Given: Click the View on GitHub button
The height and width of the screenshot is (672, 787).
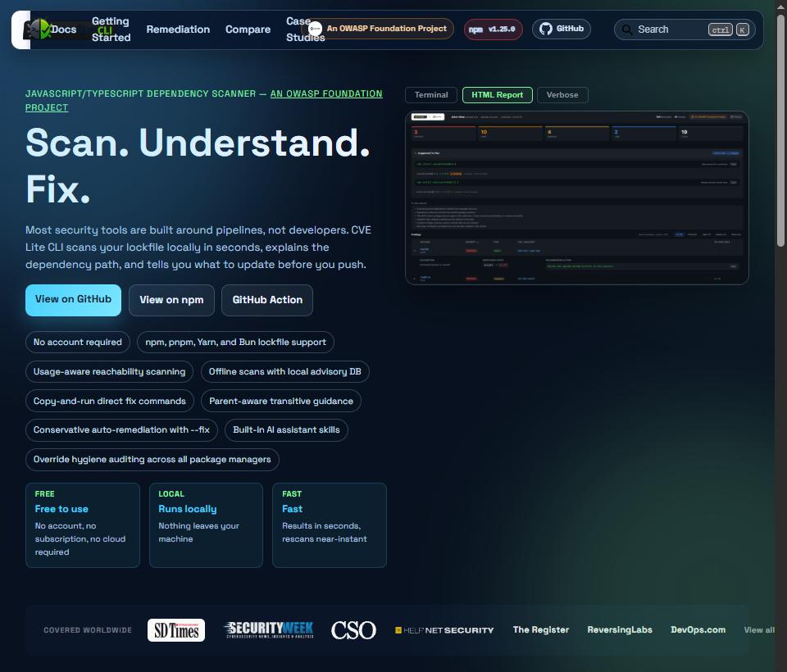Looking at the screenshot, I should (x=73, y=300).
